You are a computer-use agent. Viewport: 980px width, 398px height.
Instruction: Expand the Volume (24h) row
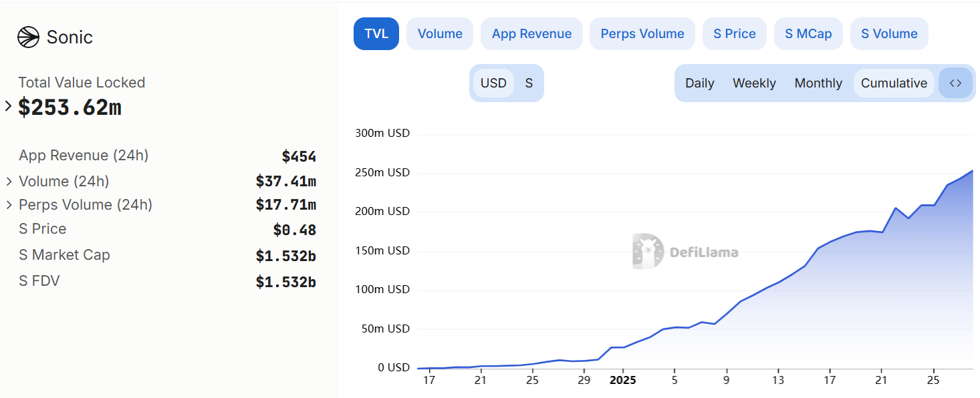pos(9,182)
